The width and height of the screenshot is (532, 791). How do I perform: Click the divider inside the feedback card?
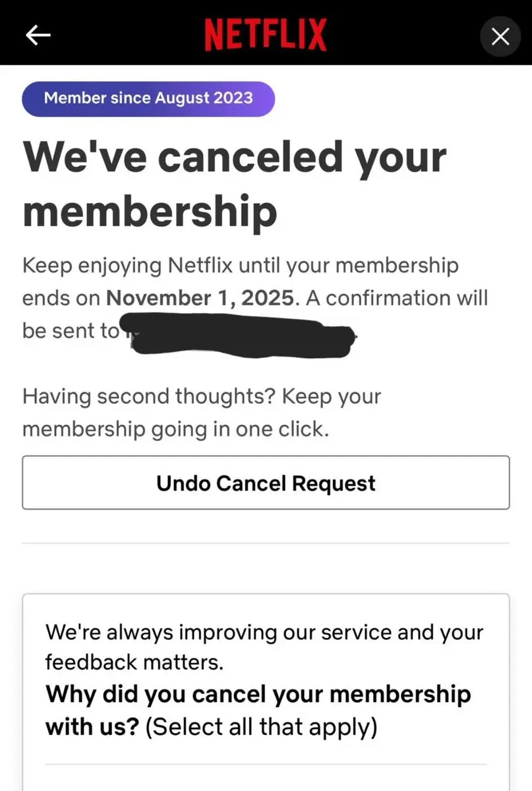(x=266, y=765)
